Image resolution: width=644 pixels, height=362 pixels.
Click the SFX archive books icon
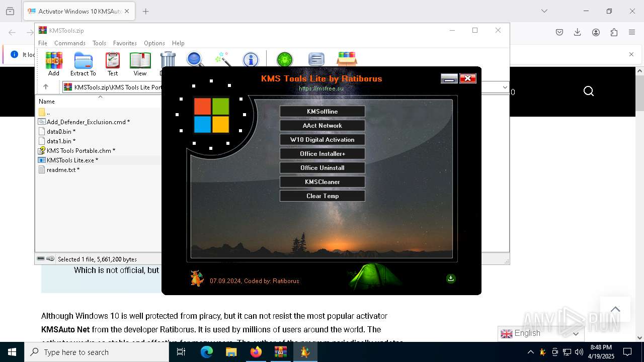(347, 59)
